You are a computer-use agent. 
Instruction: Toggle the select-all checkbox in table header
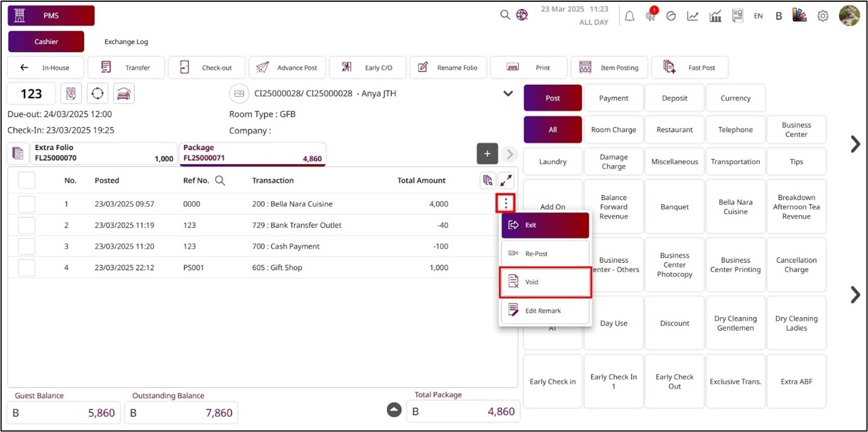(27, 180)
